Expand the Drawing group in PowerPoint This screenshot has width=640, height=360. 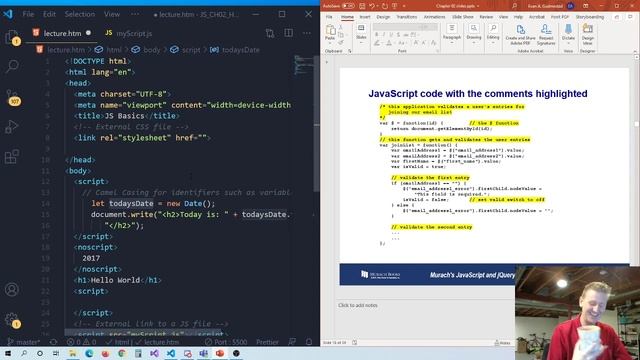473,33
